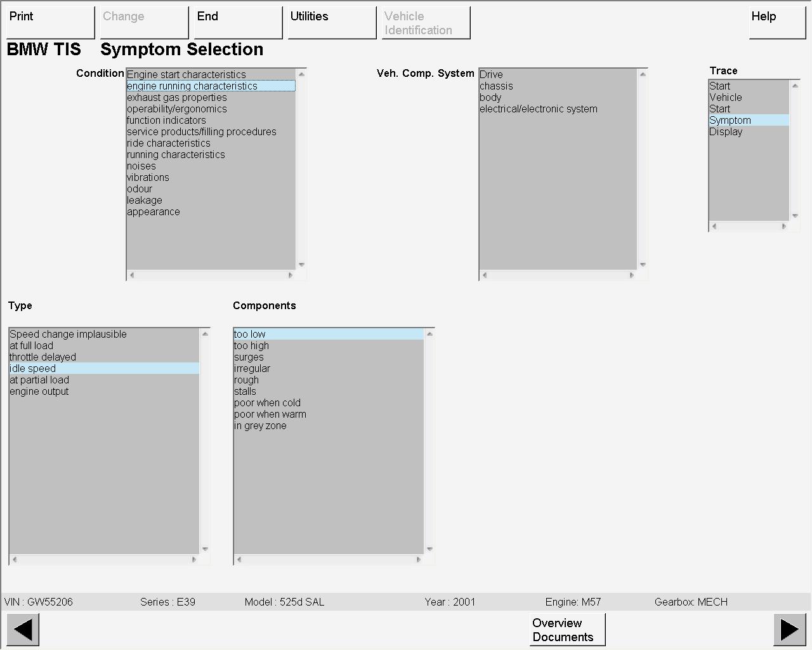Image resolution: width=812 pixels, height=650 pixels.
Task: Go forward with the right arrow icon
Action: click(790, 630)
